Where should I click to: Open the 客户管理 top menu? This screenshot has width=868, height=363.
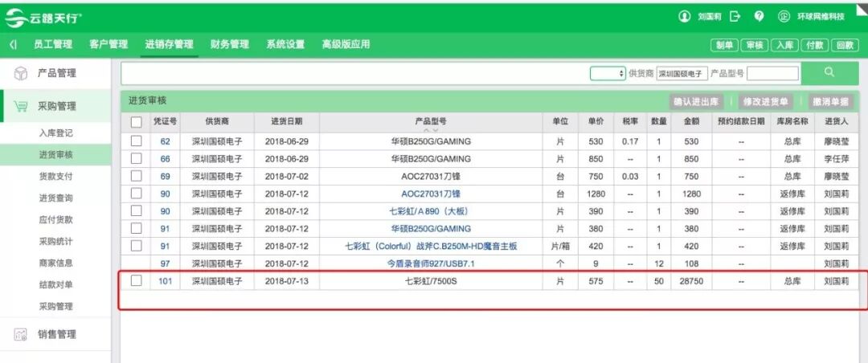tap(108, 44)
